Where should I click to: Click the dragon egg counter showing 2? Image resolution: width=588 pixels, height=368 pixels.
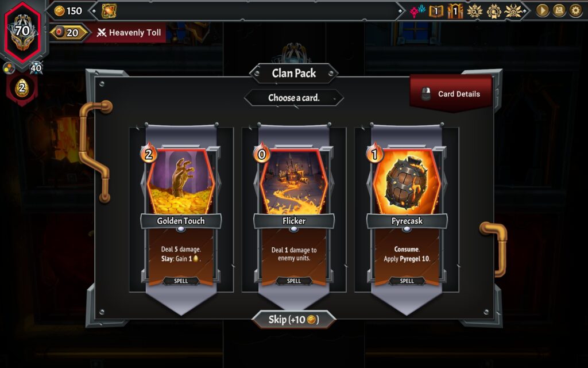click(22, 88)
